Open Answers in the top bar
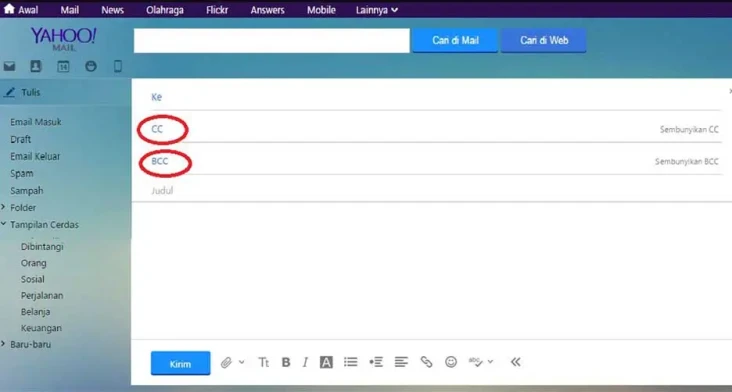Viewport: 732px width, 392px height. tap(267, 10)
